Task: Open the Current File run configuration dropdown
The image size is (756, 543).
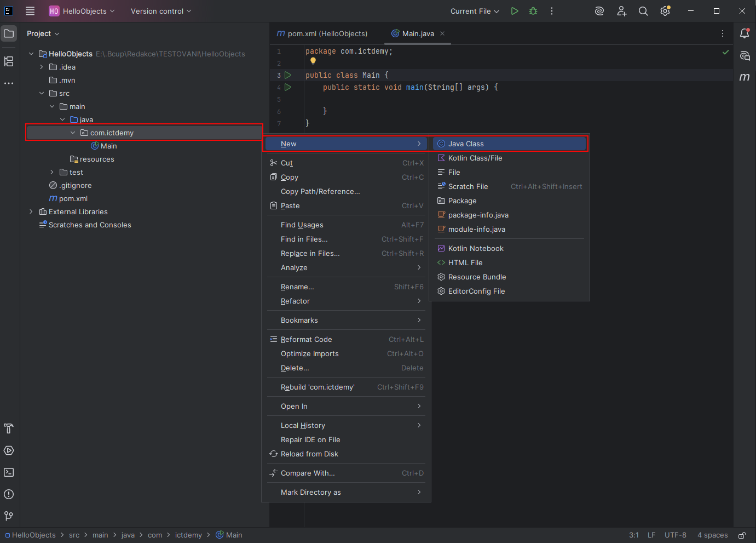Action: [474, 10]
